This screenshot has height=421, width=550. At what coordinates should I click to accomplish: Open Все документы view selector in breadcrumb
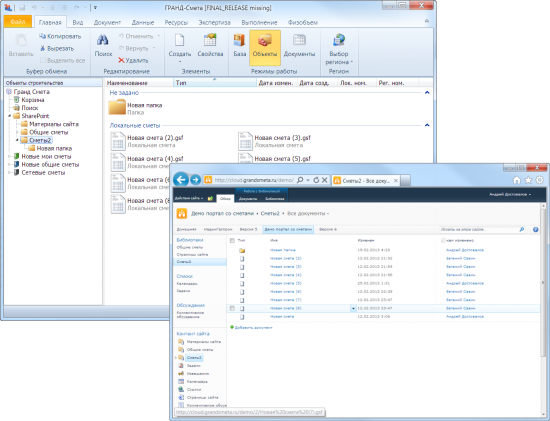coord(308,213)
